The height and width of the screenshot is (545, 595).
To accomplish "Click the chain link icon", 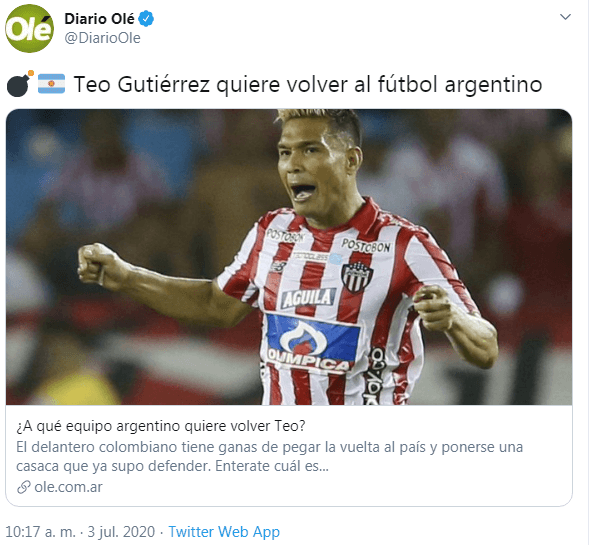I will [x=24, y=487].
